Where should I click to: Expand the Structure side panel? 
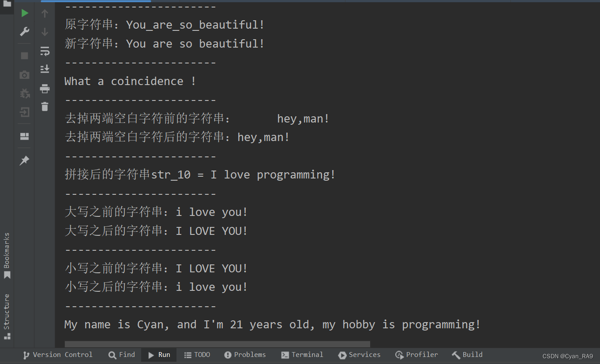(x=7, y=316)
